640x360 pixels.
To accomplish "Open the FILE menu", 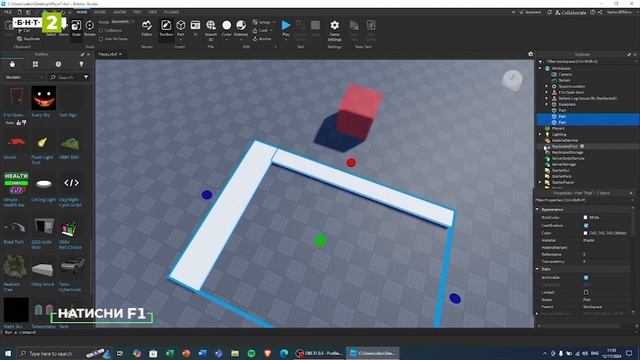I will pyautogui.click(x=8, y=12).
